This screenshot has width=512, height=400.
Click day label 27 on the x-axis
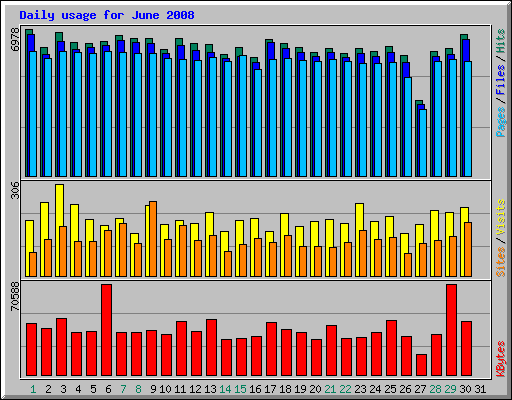420,389
